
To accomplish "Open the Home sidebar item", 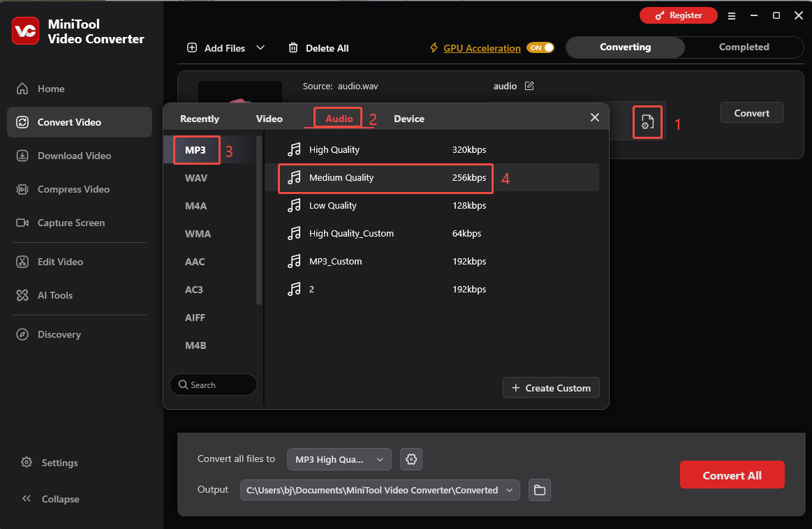I will [40, 89].
